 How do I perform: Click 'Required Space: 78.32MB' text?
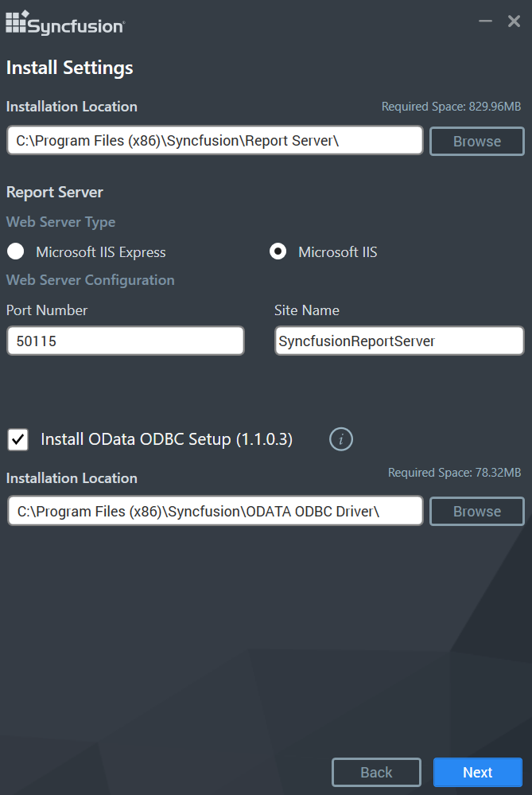(x=455, y=473)
